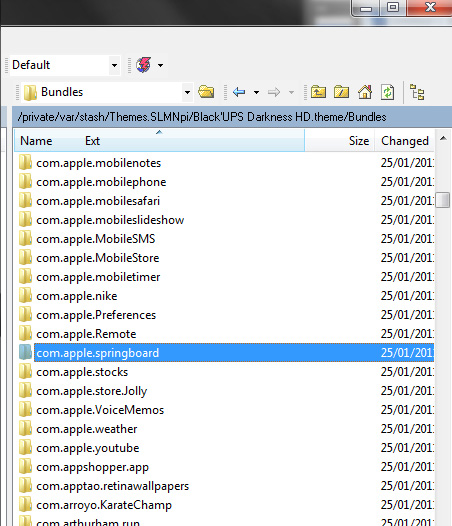This screenshot has width=452, height=526.
Task: Click the highlighted com.apple.springboard row
Action: 234,353
